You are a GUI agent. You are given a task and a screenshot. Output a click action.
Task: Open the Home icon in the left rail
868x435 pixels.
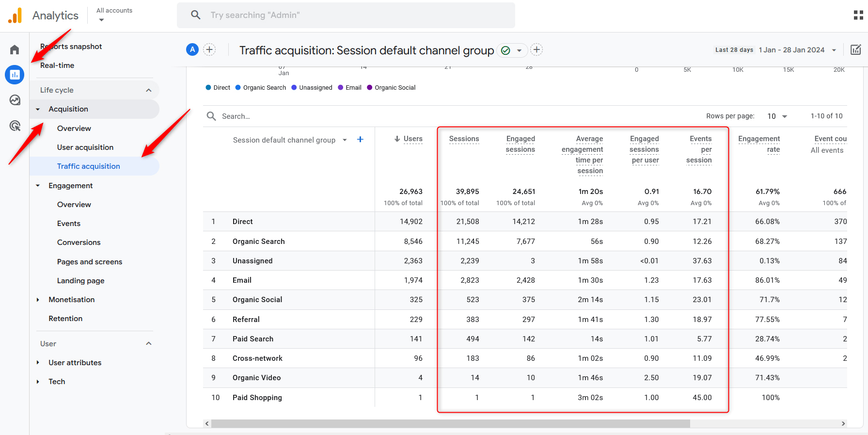pos(15,49)
